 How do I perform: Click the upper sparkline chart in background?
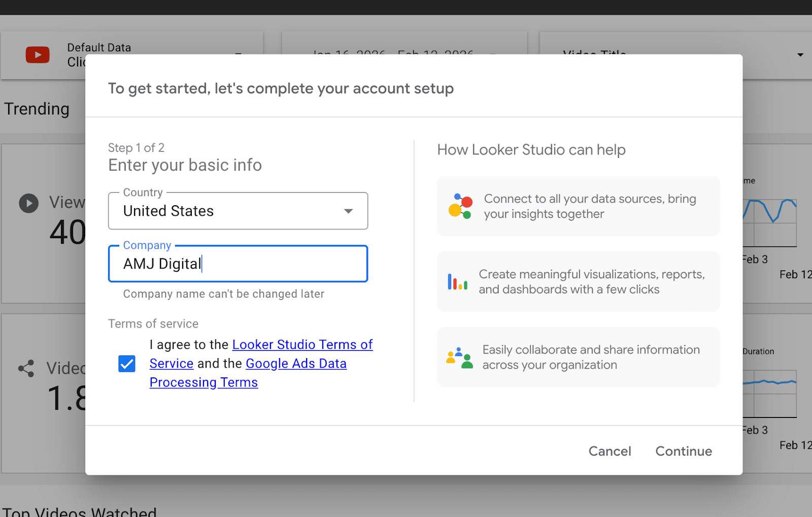(770, 222)
